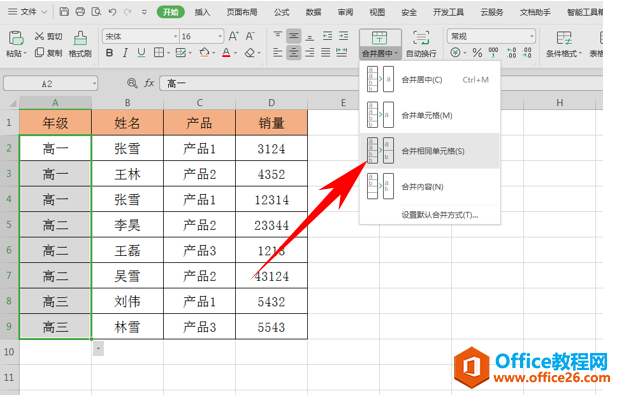The image size is (617, 395).
Task: Click the fx insert function icon
Action: pyautogui.click(x=149, y=83)
